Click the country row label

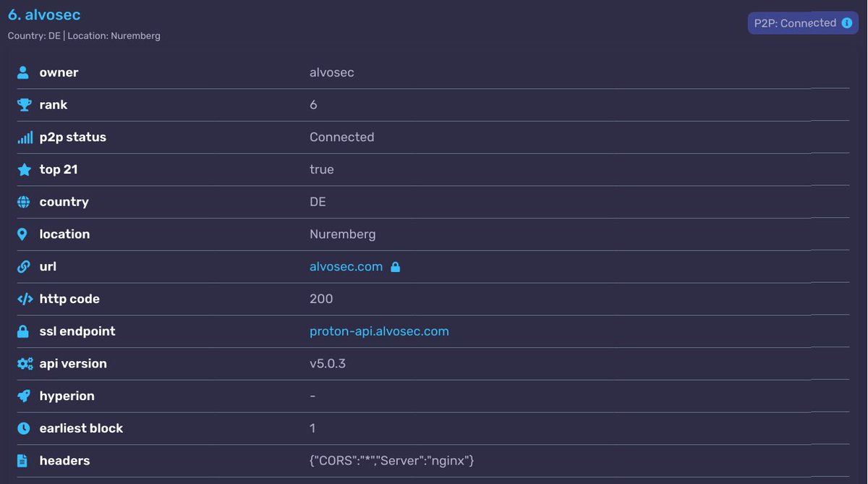coord(64,202)
